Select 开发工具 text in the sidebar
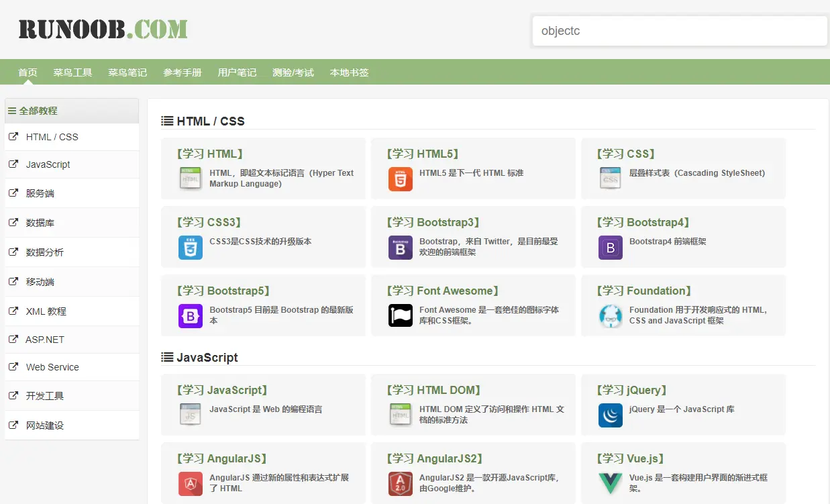 (45, 396)
